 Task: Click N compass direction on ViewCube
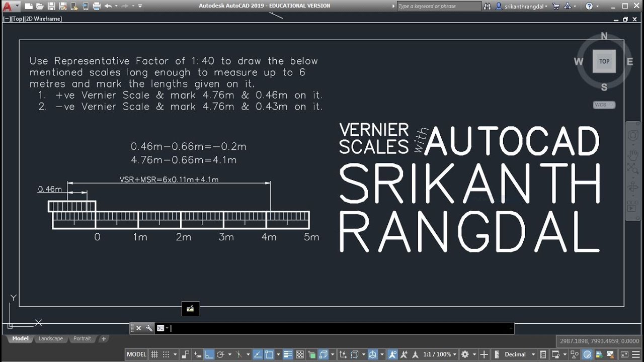tap(604, 36)
